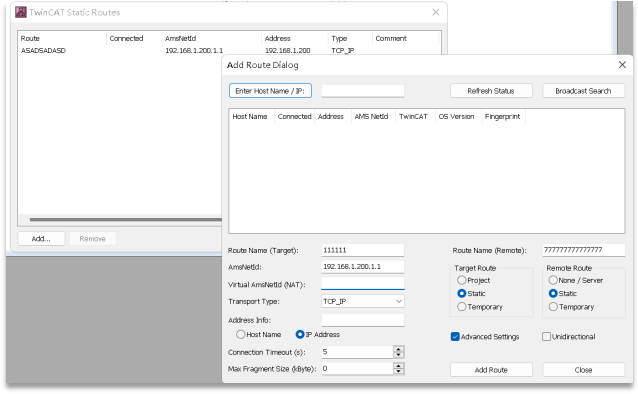638x394 pixels.
Task: Click the Route Name (Target) field
Action: tap(363, 250)
